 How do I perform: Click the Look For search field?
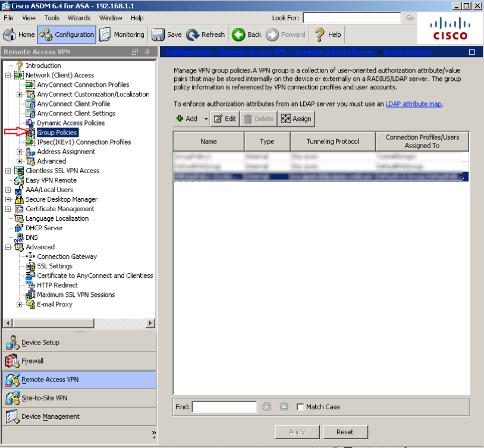(351, 18)
